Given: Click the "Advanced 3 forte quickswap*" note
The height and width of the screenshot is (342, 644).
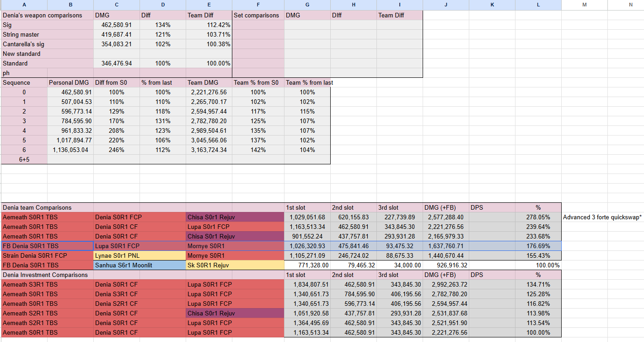Looking at the screenshot, I should [602, 217].
